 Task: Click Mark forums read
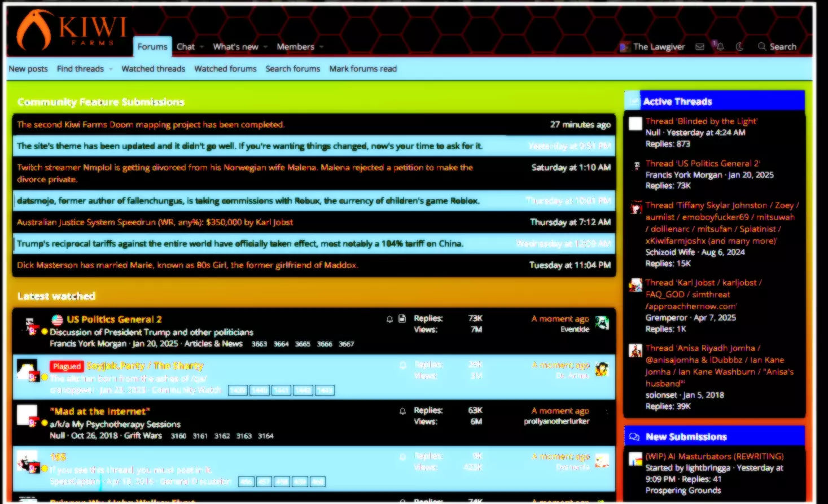(x=363, y=69)
